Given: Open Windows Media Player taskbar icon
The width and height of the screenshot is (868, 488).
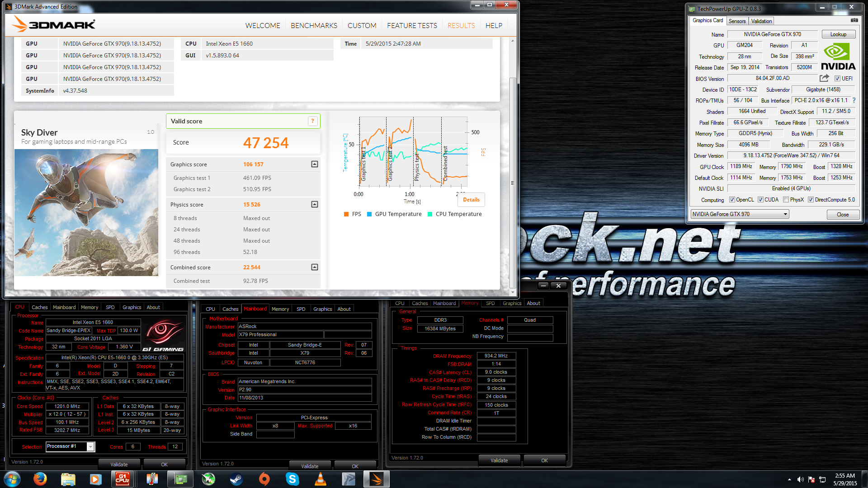Looking at the screenshot, I should (95, 479).
